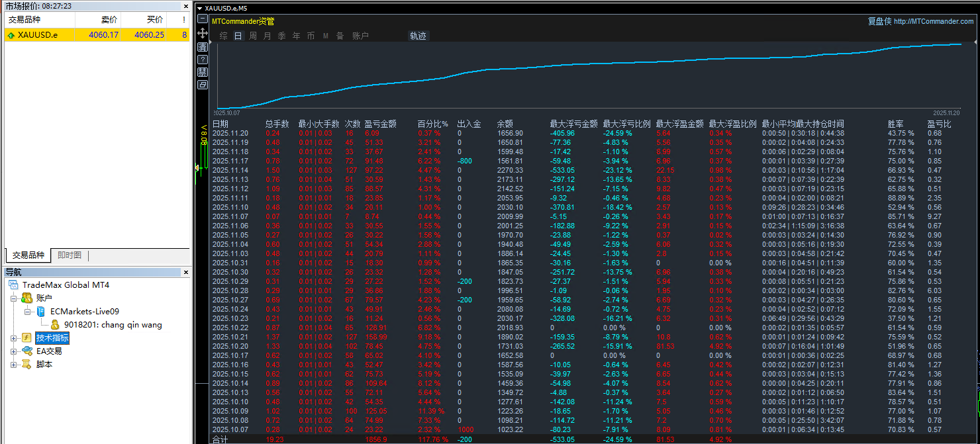The width and height of the screenshot is (980, 444).
Task: Toggle the collapse minus icon above chart toolbar
Action: (x=203, y=19)
